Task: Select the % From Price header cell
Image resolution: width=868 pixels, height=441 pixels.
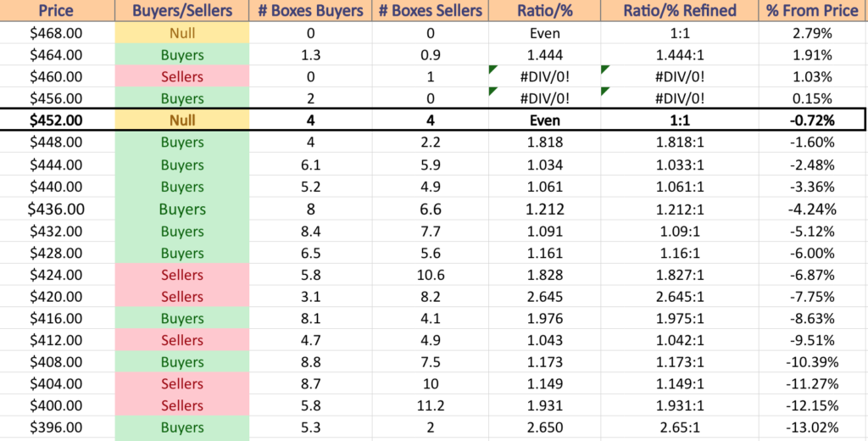Action: (813, 10)
